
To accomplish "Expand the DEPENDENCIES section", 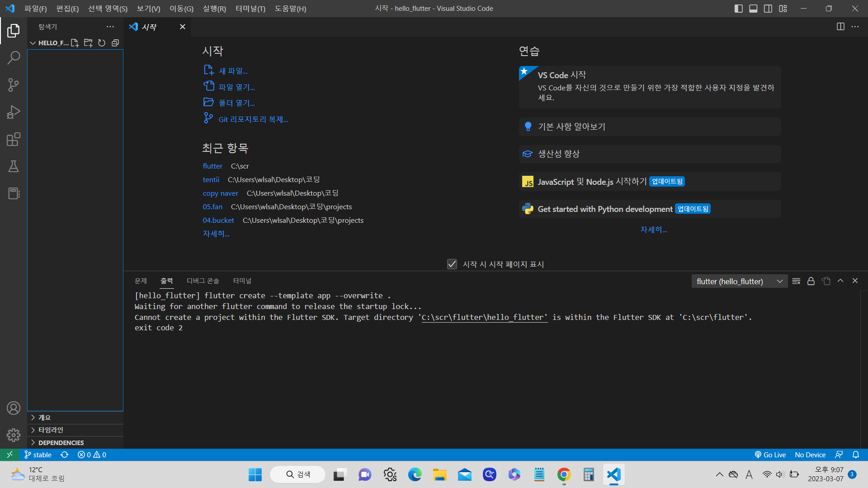I will 75,442.
